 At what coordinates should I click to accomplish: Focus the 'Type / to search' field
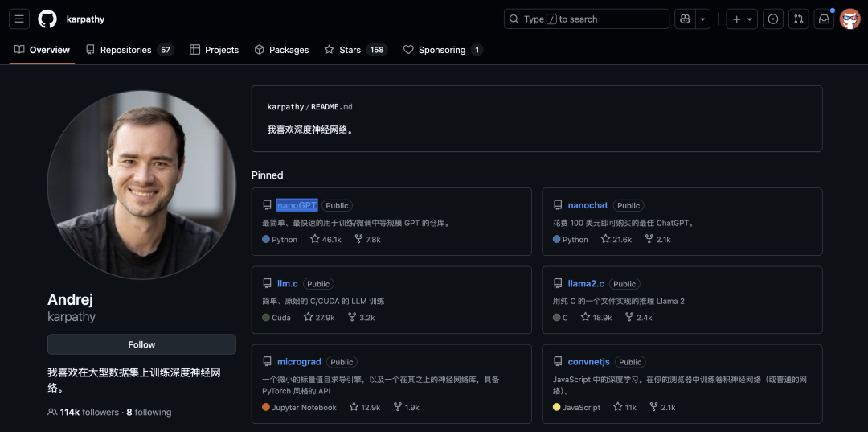(586, 19)
